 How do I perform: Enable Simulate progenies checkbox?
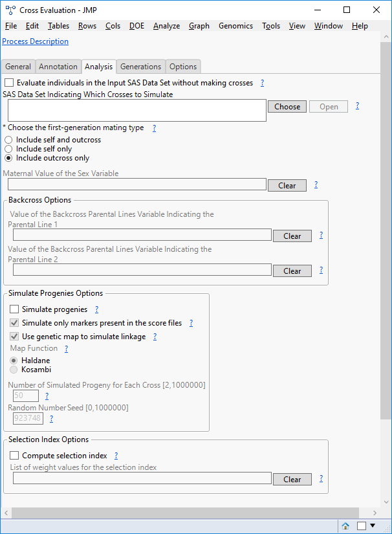(x=14, y=309)
